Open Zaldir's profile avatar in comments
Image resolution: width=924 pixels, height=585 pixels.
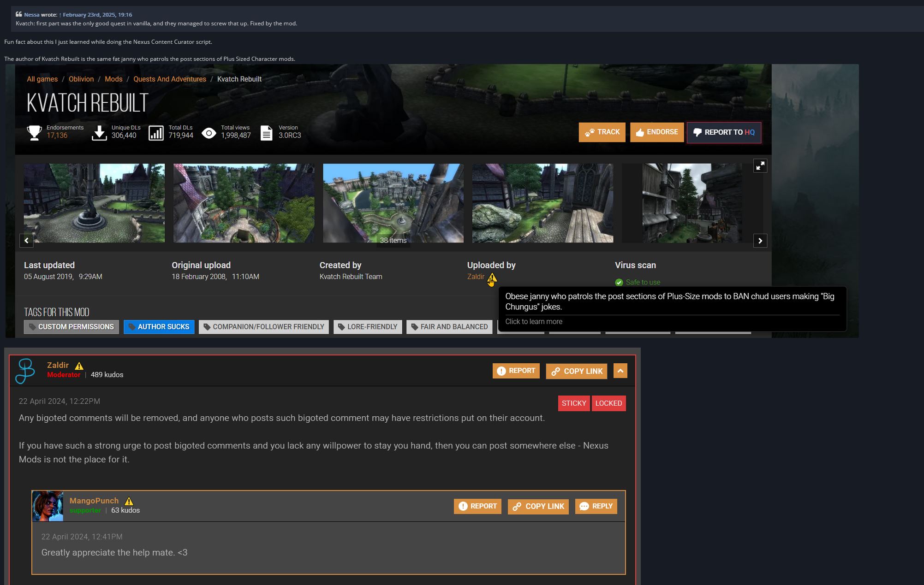click(25, 371)
